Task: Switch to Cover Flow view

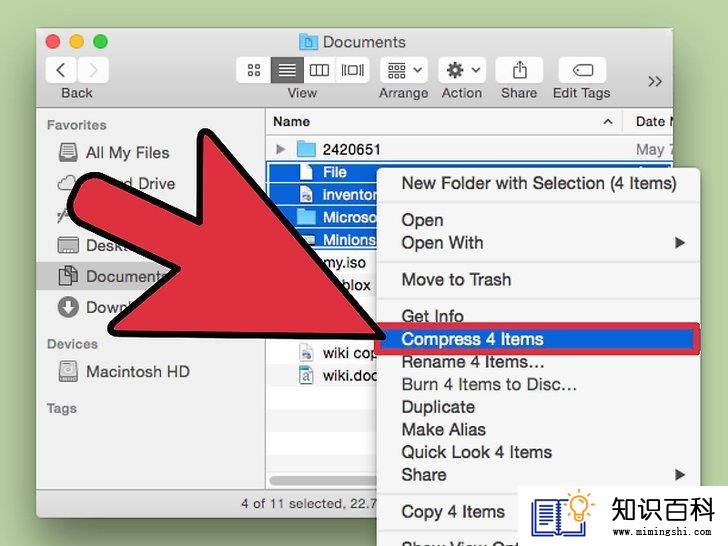Action: click(352, 70)
